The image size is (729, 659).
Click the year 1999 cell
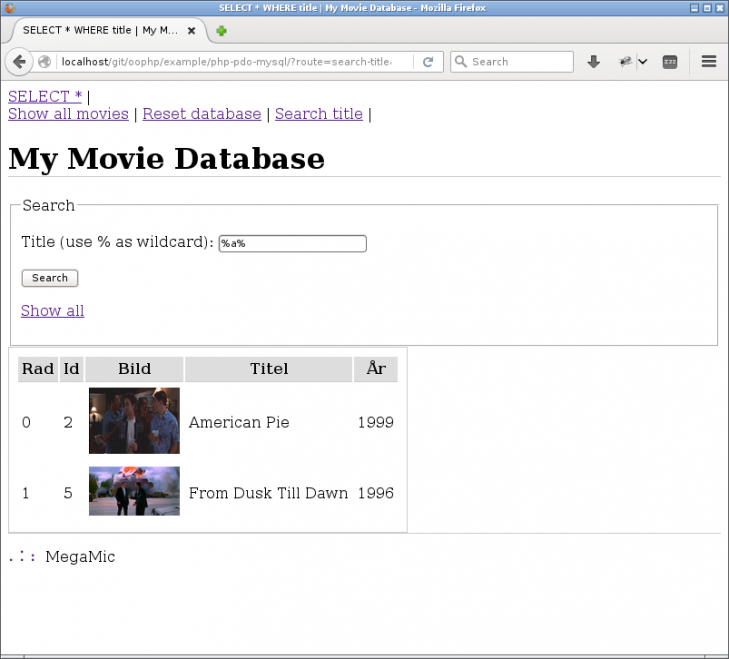pos(376,422)
